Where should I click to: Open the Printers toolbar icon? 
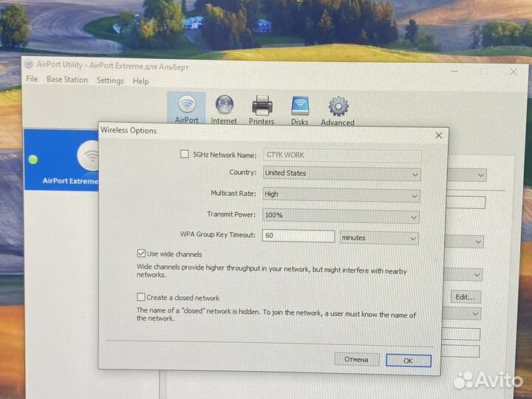[262, 110]
